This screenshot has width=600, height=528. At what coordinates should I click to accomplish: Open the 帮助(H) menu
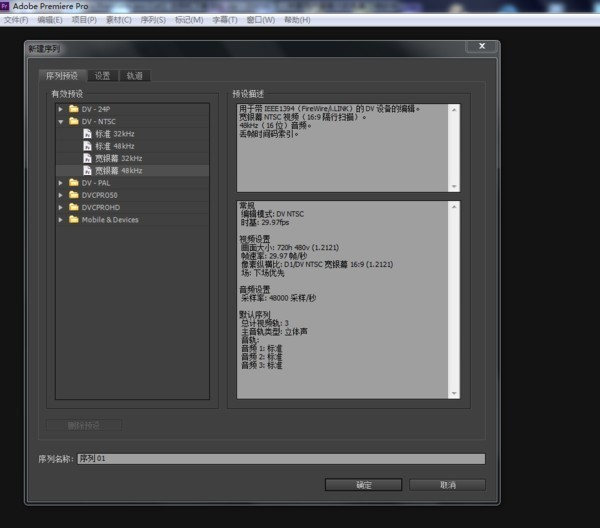(297, 20)
